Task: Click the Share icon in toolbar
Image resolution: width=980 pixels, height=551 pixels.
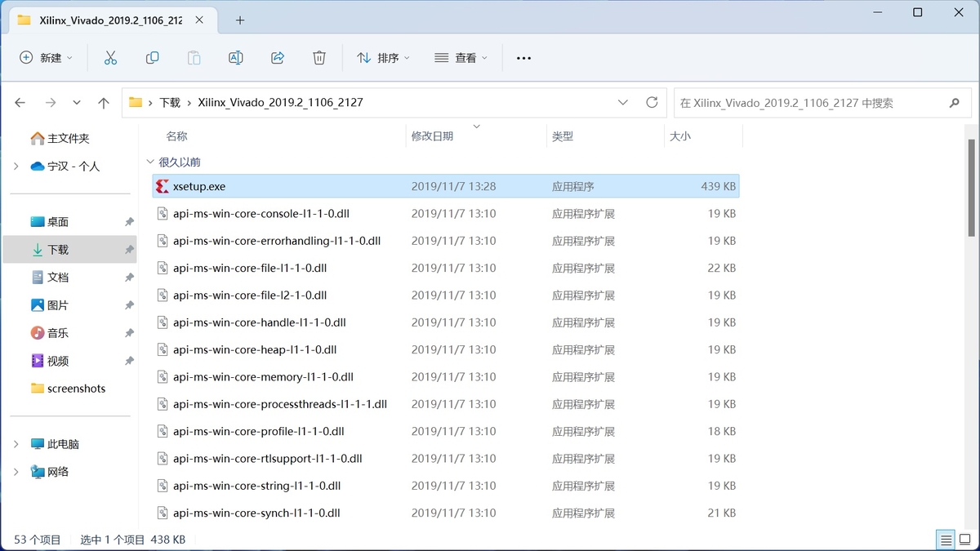Action: point(277,58)
